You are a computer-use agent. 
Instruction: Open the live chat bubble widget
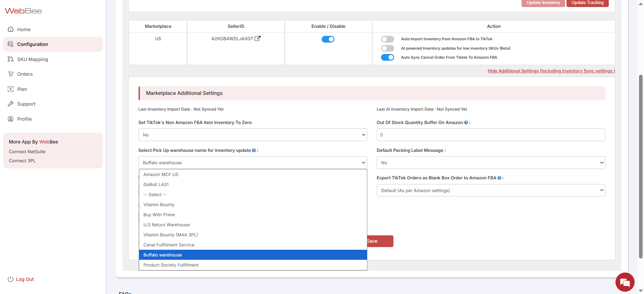point(625,282)
